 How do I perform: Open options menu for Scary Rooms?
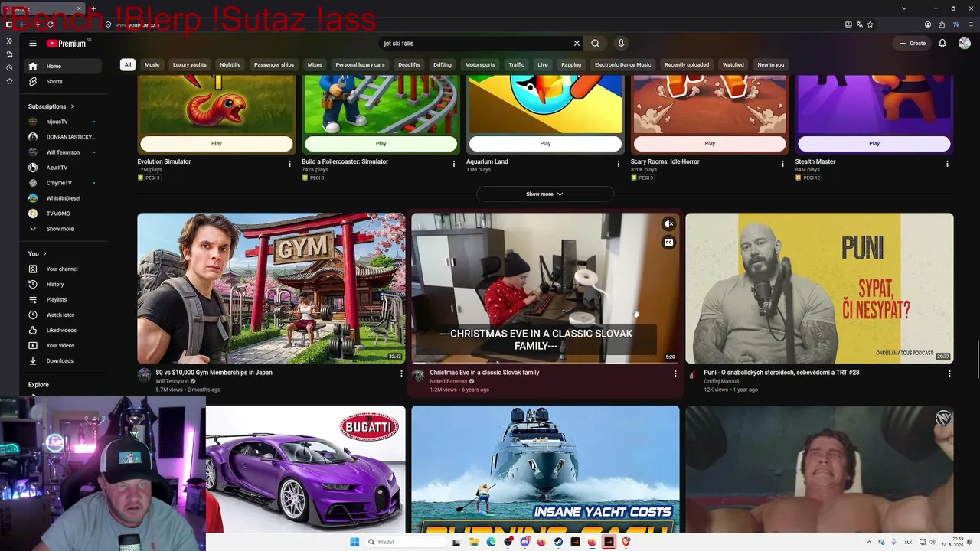[x=782, y=164]
